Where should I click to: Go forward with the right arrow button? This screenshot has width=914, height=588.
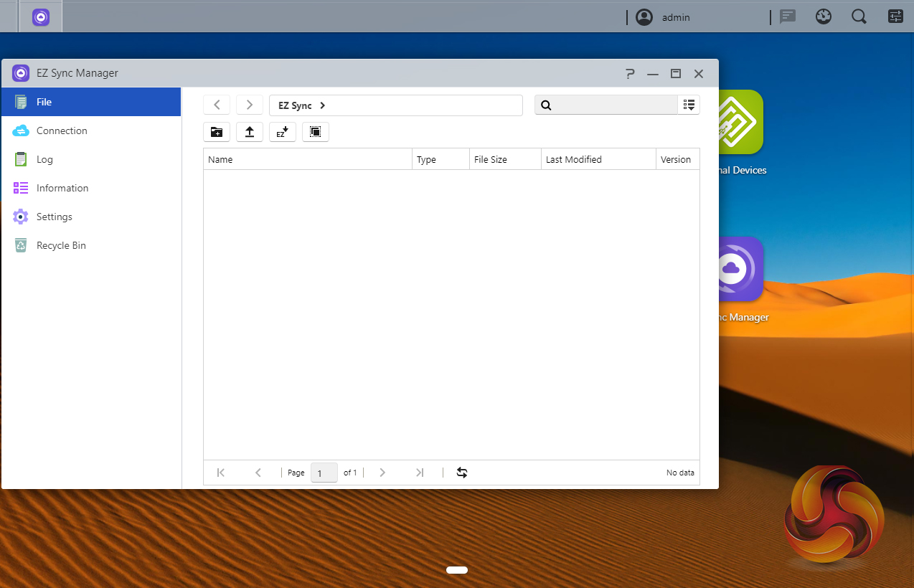point(250,105)
